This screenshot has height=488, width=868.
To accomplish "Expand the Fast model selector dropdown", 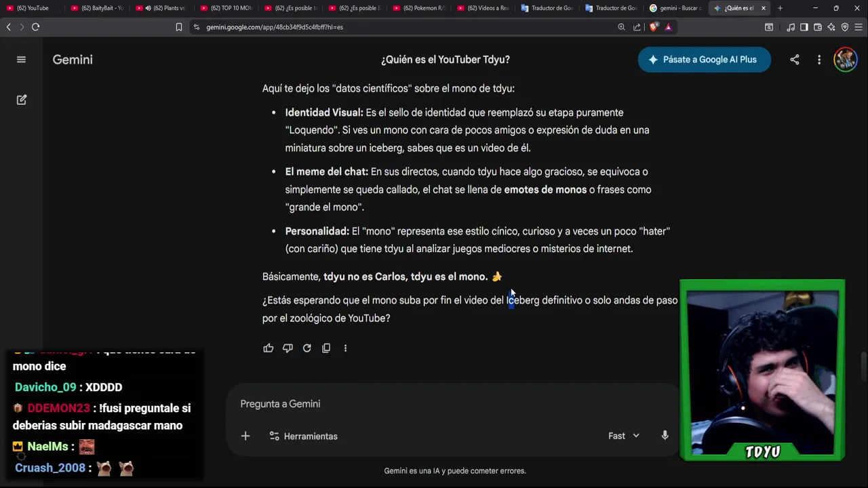I will pyautogui.click(x=623, y=436).
